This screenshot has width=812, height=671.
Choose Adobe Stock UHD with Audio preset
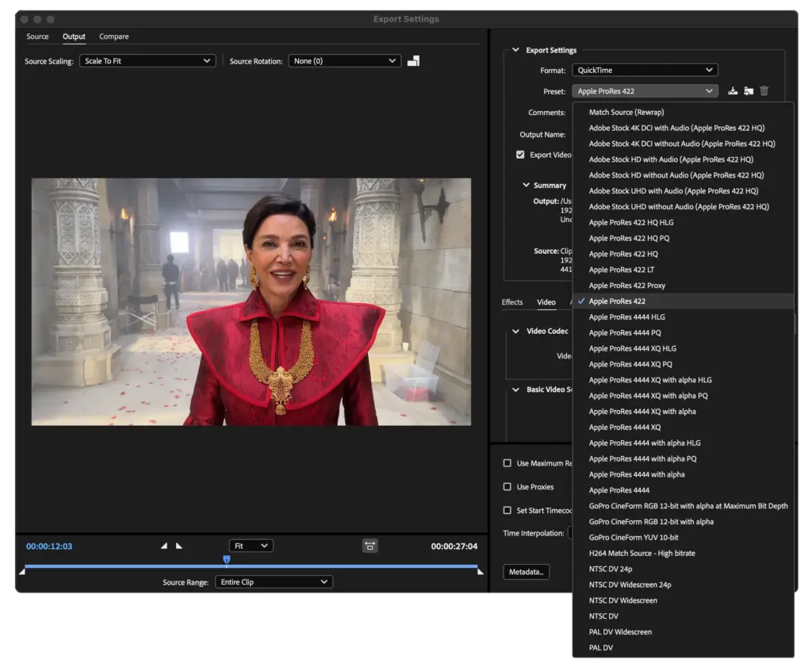point(683,190)
